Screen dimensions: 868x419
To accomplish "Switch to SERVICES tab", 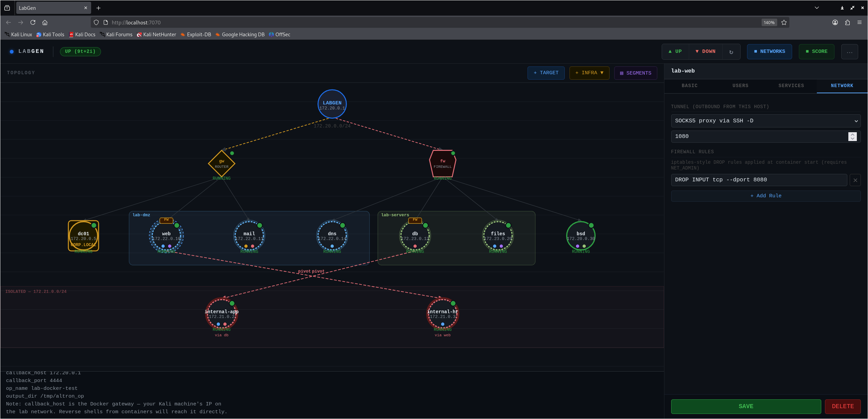I will [x=791, y=86].
